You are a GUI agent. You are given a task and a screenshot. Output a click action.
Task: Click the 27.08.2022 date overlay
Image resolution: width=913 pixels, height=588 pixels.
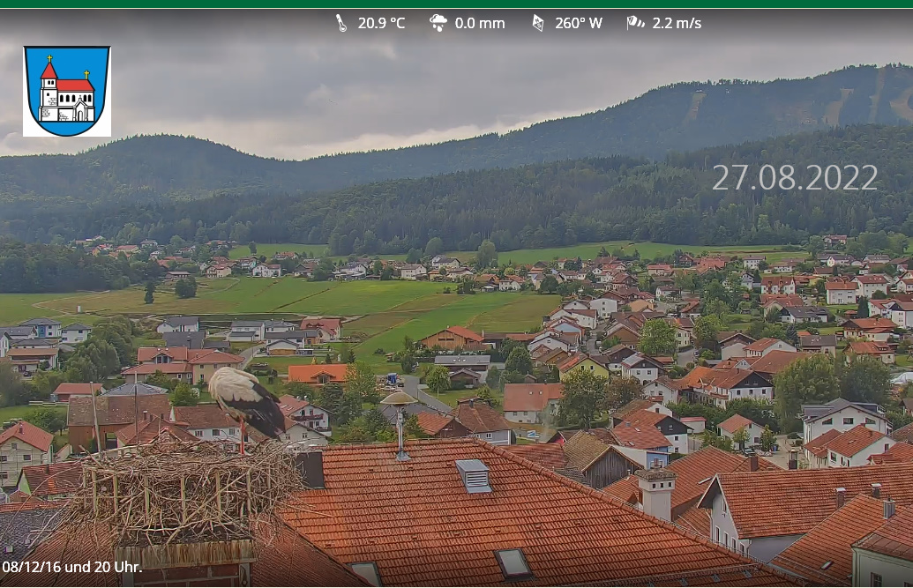pyautogui.click(x=795, y=177)
